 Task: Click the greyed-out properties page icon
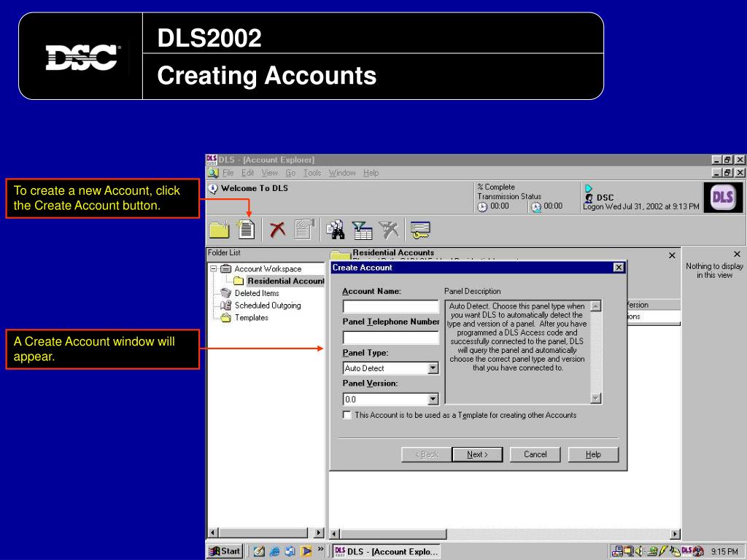coord(304,229)
